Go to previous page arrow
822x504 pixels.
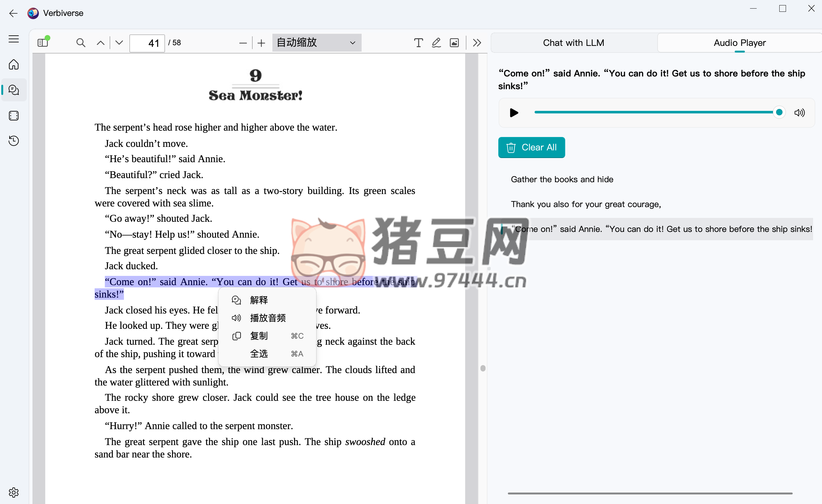tap(100, 43)
